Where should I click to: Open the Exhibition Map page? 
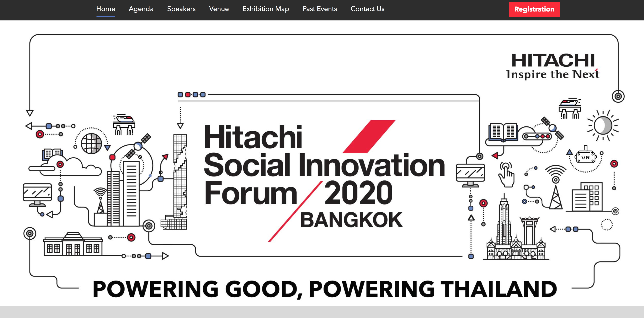(265, 9)
